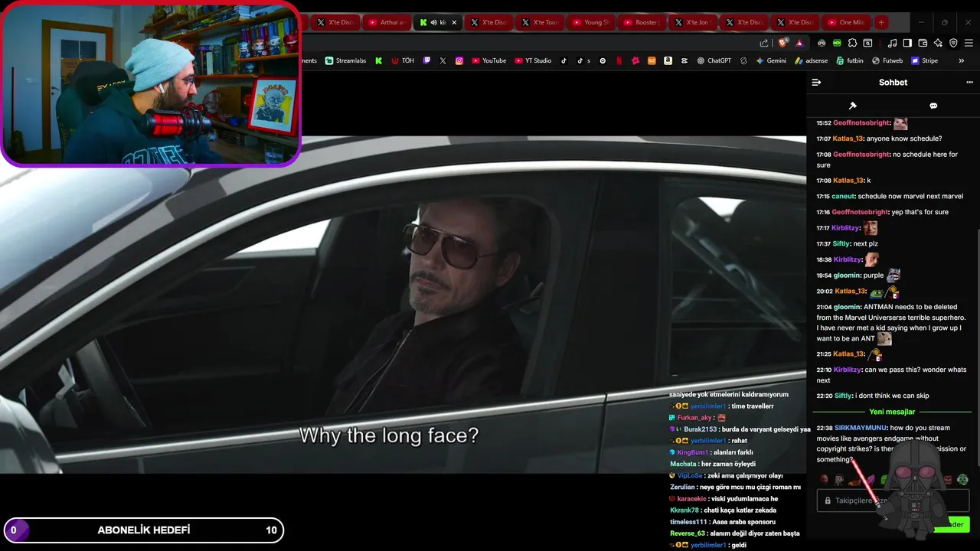Open the futbin bookmark
The image size is (980, 551).
coord(850,60)
